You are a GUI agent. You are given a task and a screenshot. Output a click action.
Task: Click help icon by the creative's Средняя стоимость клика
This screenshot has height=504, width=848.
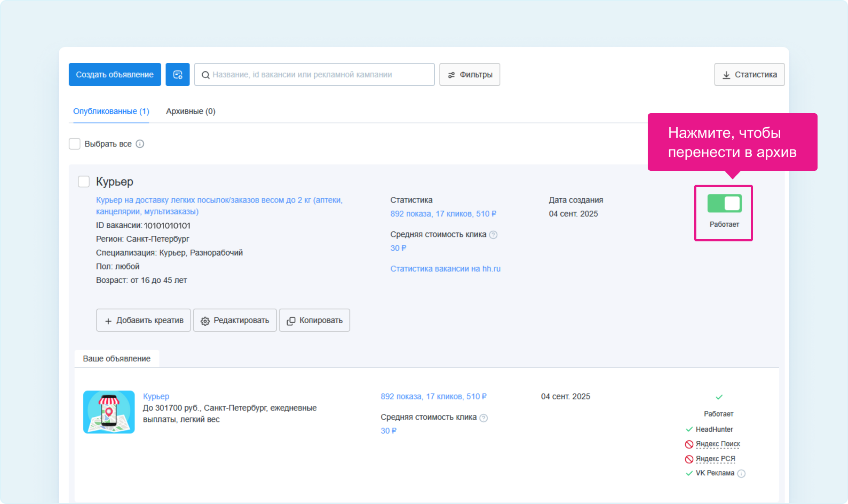click(x=484, y=418)
